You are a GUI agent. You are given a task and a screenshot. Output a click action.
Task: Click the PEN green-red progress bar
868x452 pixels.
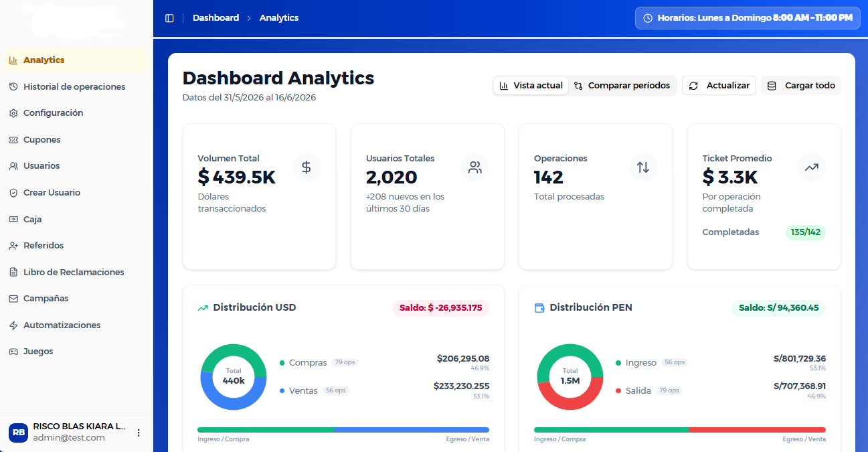(x=680, y=430)
